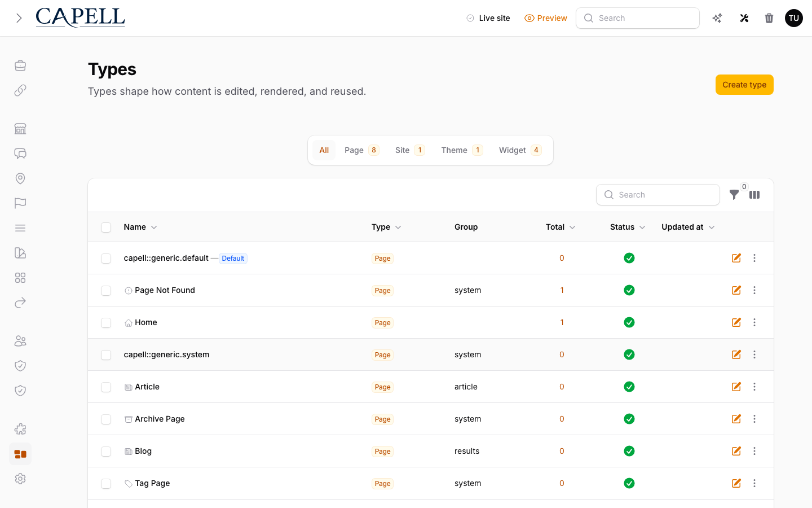The height and width of the screenshot is (508, 812).
Task: Open the active orange types icon in sidebar
Action: [x=20, y=454]
